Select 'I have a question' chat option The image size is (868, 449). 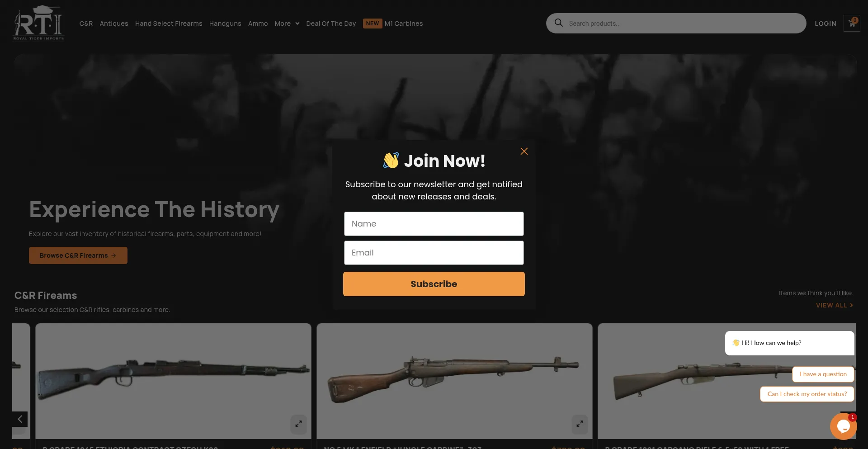click(x=823, y=374)
